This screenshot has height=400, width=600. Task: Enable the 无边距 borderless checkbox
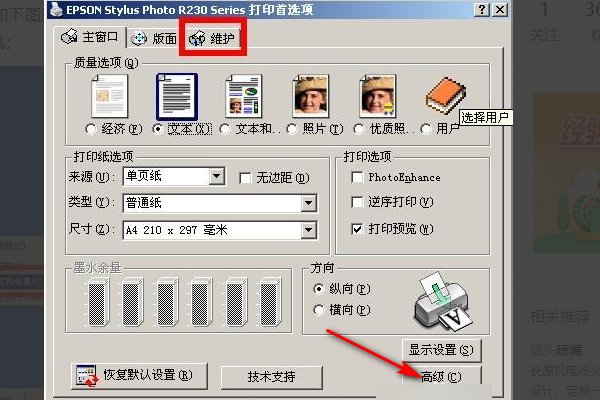coord(245,178)
